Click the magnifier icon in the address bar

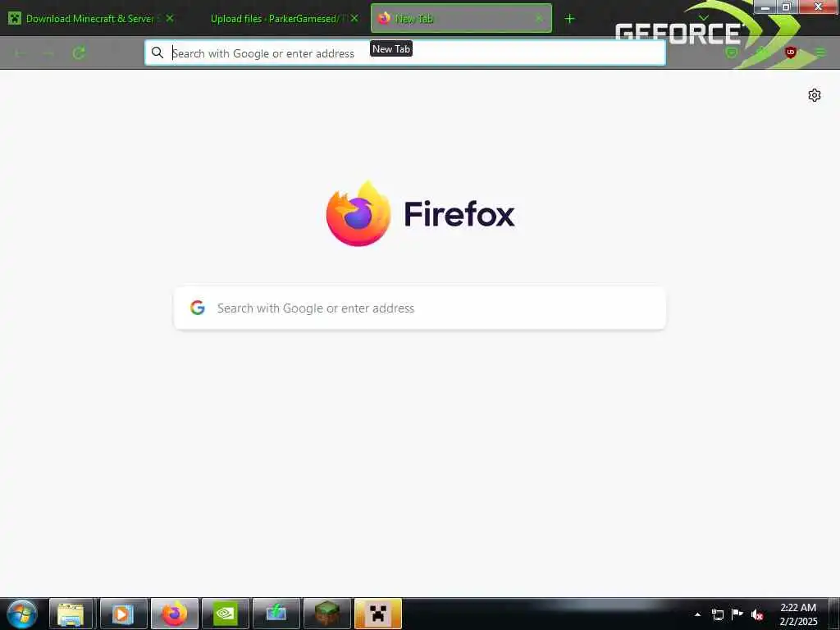pos(157,52)
